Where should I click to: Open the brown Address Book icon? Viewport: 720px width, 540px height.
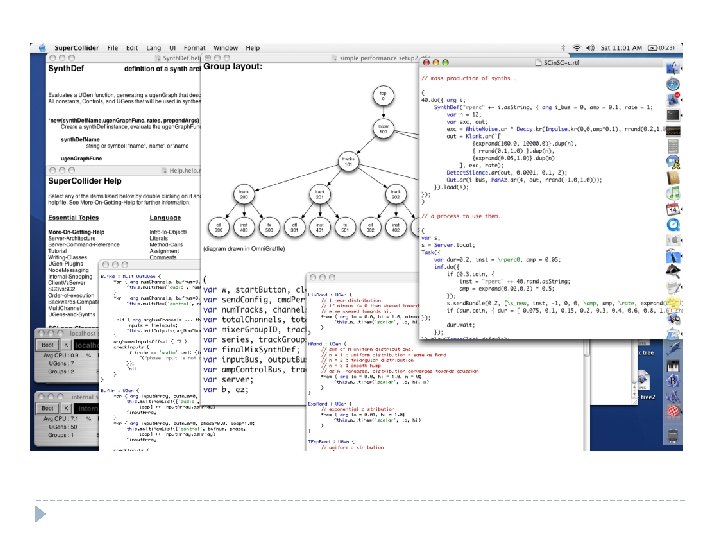[x=673, y=178]
